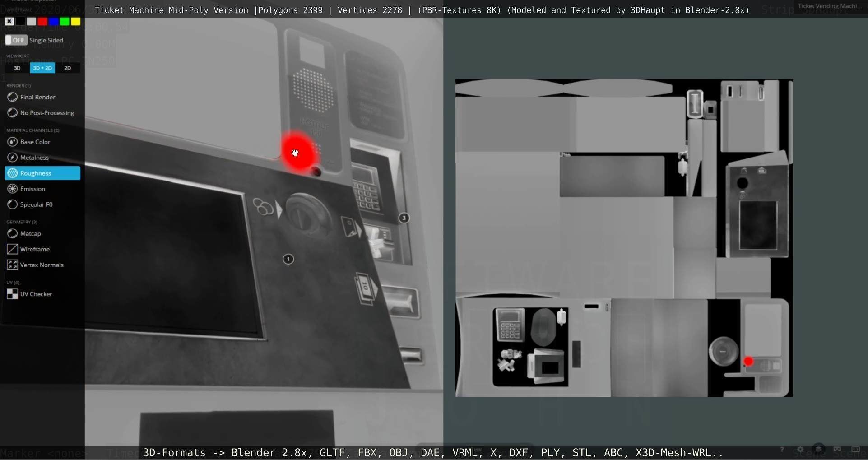The height and width of the screenshot is (460, 868).
Task: Click the 'Ticket Vending Machi...' model title
Action: tap(830, 6)
